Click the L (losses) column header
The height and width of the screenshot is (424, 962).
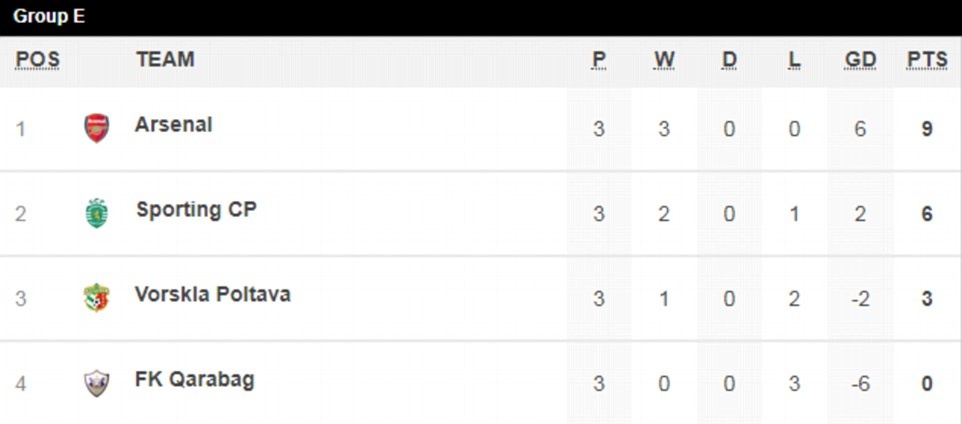(x=794, y=60)
